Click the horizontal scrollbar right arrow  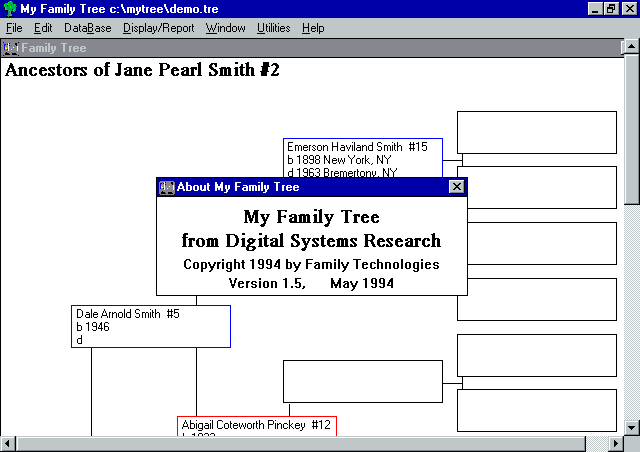coord(616,443)
